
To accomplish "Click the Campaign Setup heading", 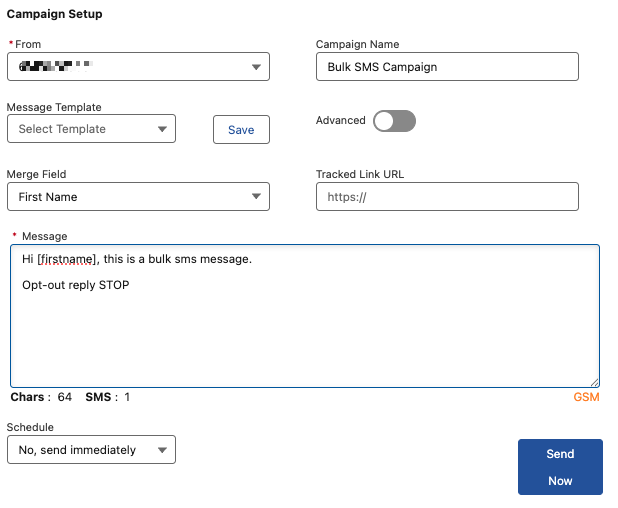I will tap(54, 15).
